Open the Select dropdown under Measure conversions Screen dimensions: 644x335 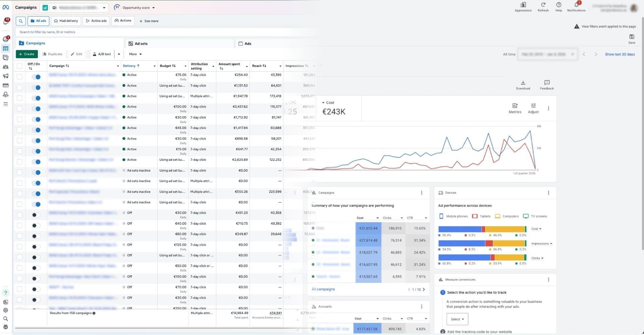(457, 319)
